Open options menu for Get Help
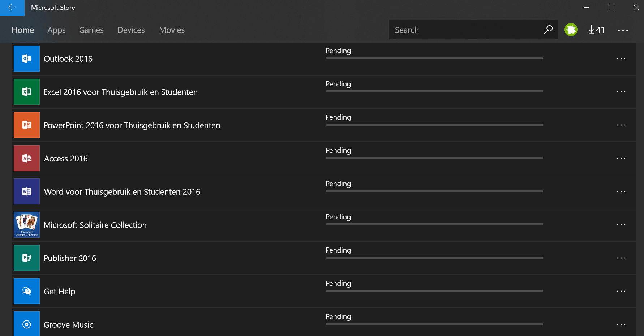Screen dimensions: 644x336 coord(621,291)
